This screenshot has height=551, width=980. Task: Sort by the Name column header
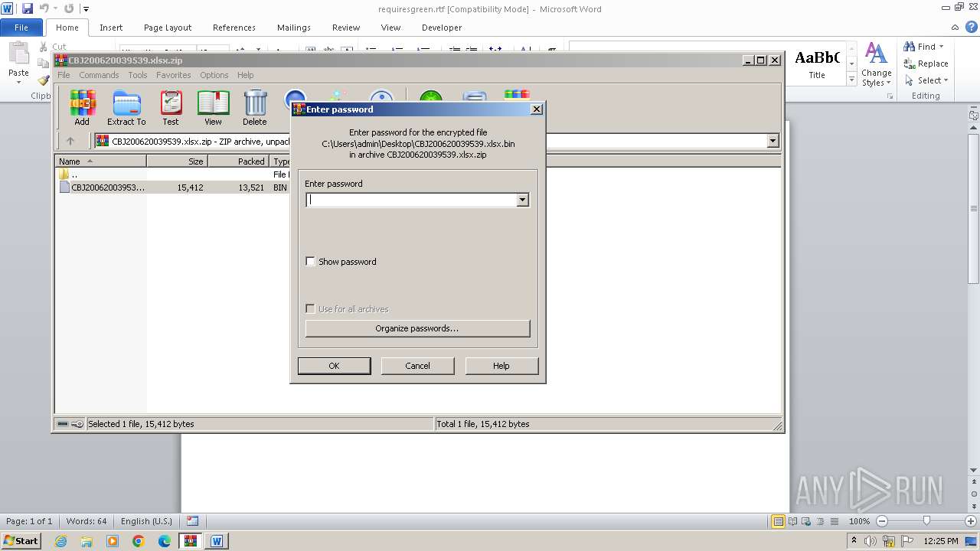[x=101, y=161]
